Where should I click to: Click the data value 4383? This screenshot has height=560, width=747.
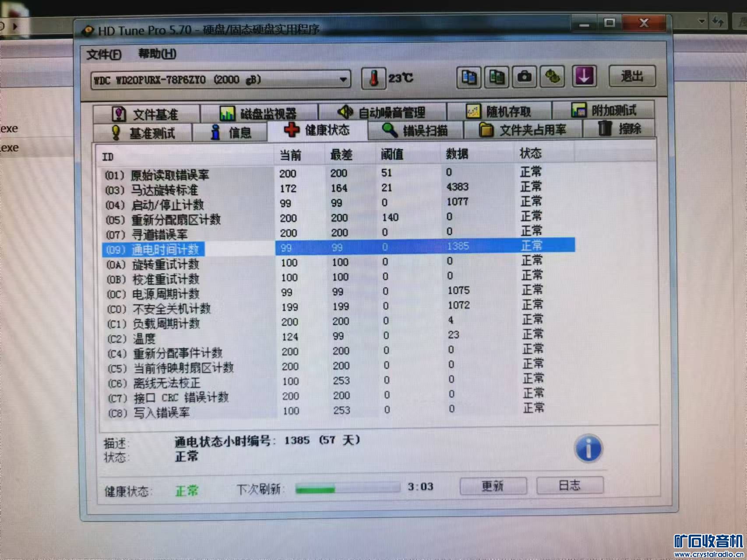click(x=458, y=187)
